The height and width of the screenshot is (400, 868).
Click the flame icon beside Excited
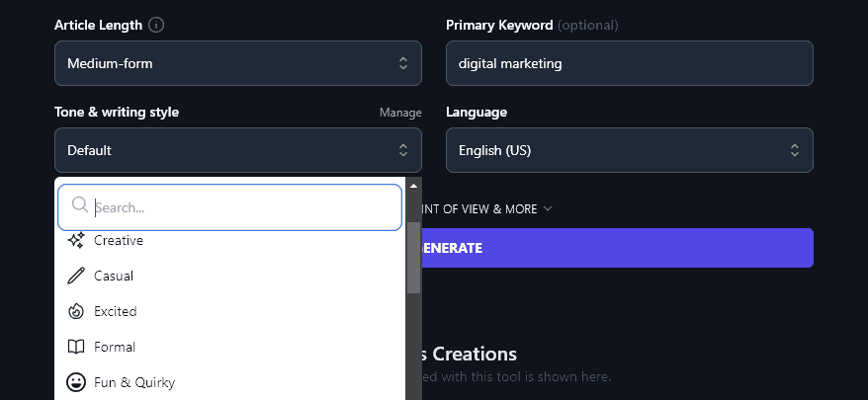pyautogui.click(x=76, y=311)
